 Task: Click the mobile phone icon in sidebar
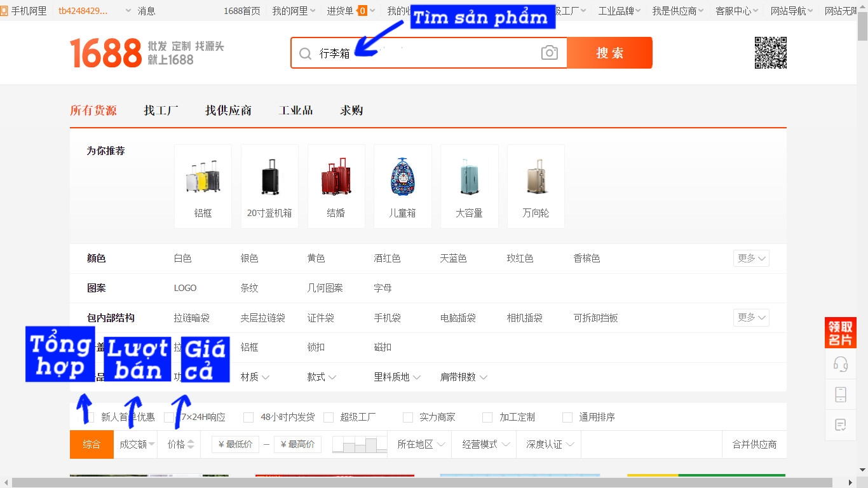(x=840, y=395)
